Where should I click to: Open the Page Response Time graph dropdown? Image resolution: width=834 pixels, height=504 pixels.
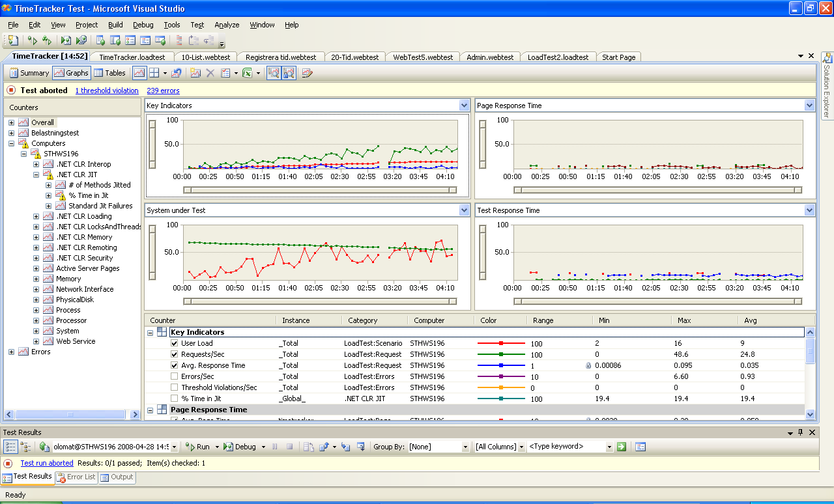click(809, 105)
